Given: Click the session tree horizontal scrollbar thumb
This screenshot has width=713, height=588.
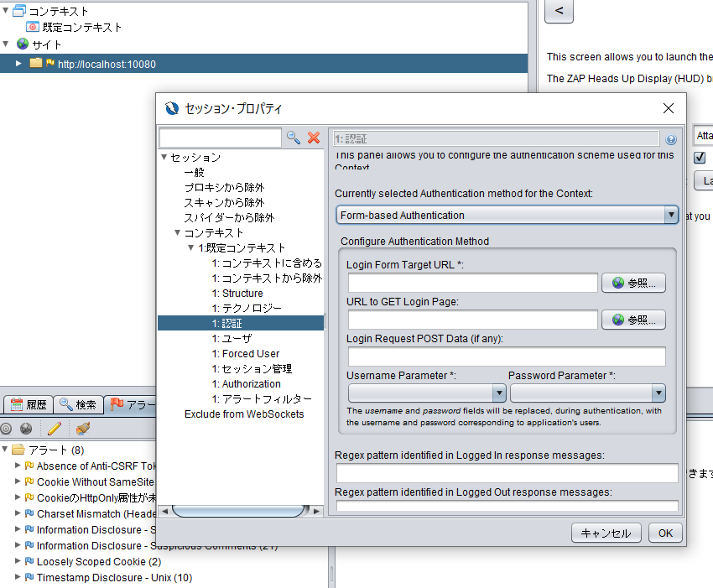Looking at the screenshot, I should [x=240, y=511].
